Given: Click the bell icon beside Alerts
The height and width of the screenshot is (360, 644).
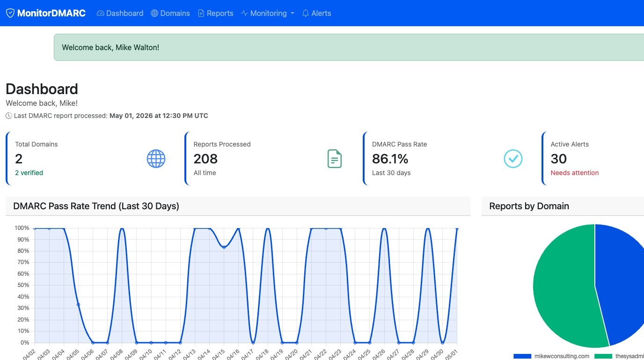Looking at the screenshot, I should [306, 13].
